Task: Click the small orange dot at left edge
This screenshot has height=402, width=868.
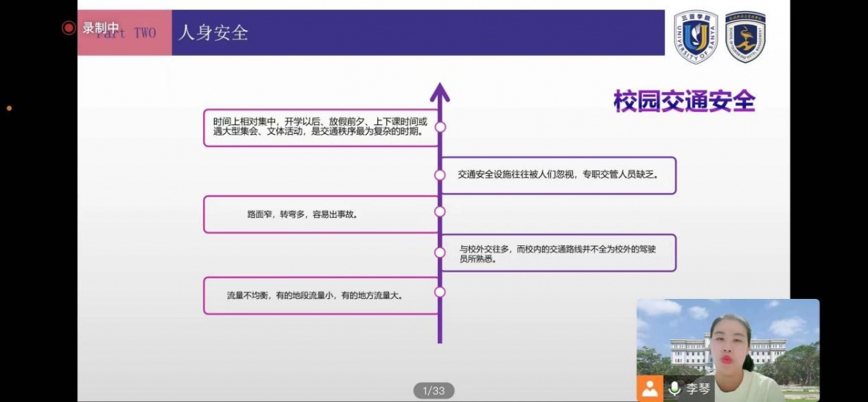Action: pos(10,108)
